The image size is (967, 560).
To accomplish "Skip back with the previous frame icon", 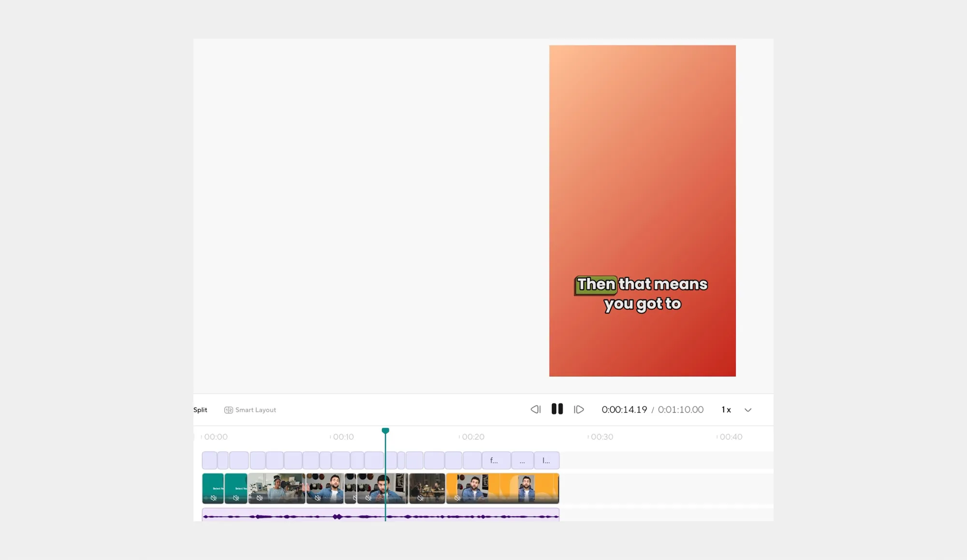I will coord(535,409).
